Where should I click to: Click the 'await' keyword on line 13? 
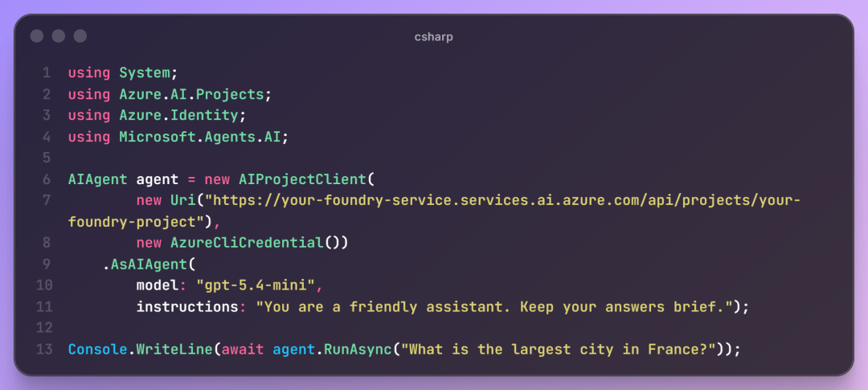click(243, 350)
